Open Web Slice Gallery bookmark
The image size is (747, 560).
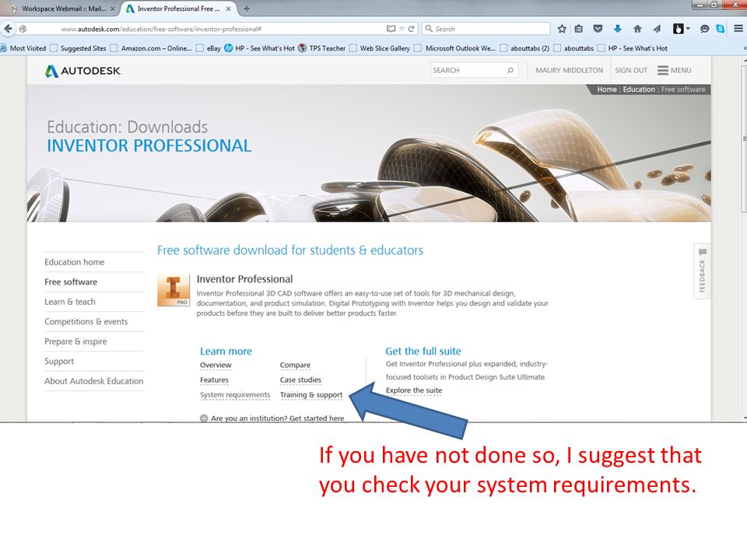tap(380, 48)
